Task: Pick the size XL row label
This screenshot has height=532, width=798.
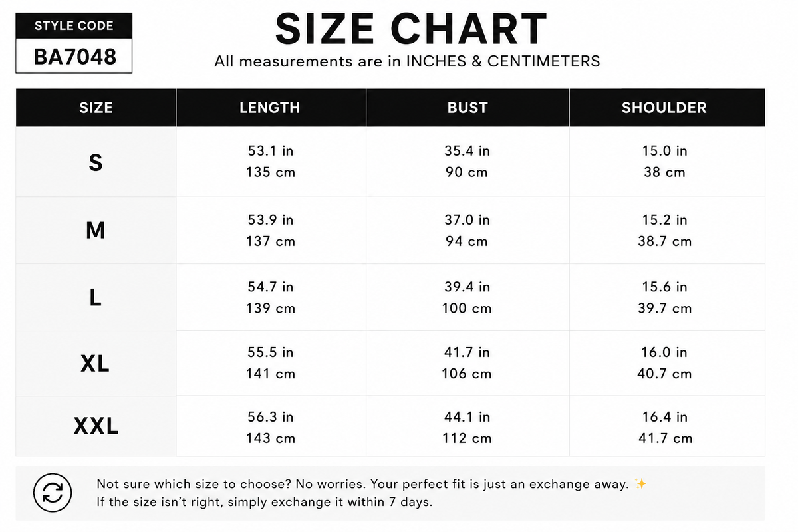Action: coord(95,364)
